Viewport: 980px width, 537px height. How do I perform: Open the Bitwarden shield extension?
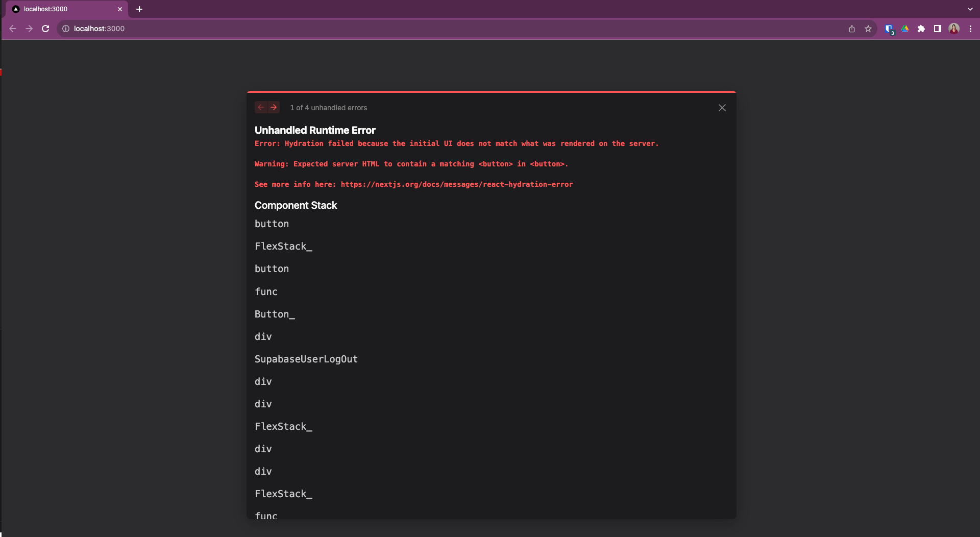889,29
